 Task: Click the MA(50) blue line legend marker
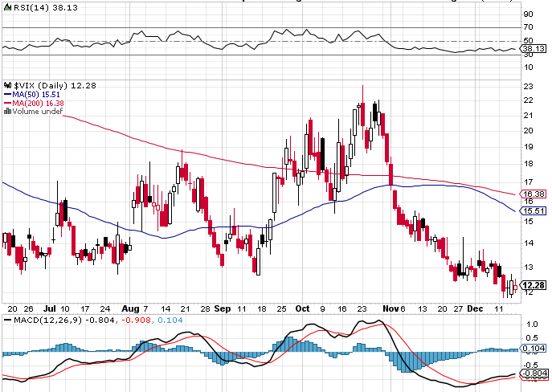click(x=8, y=95)
